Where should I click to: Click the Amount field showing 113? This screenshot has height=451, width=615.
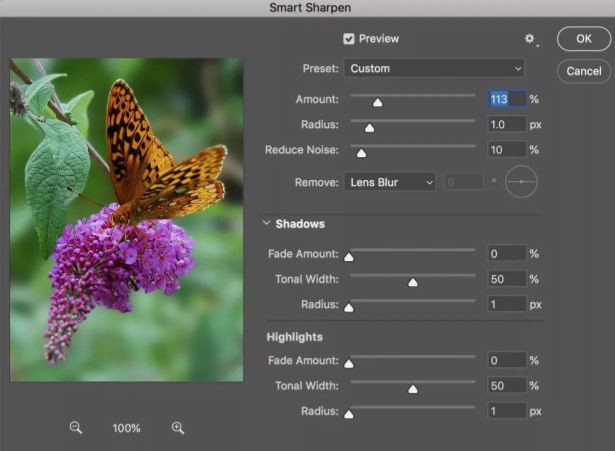507,99
